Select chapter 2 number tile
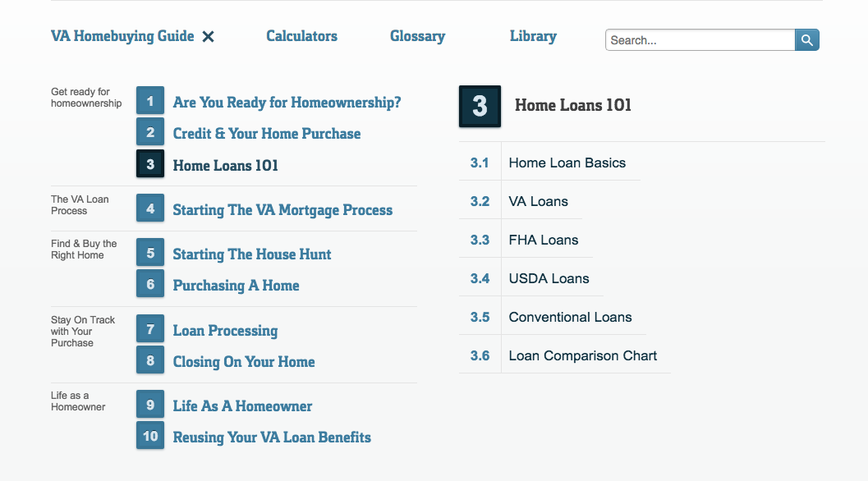The image size is (868, 481). tap(150, 132)
